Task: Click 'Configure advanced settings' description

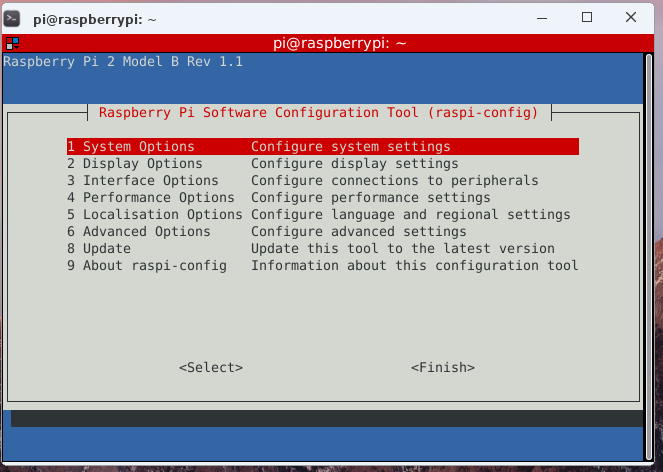Action: (x=359, y=231)
